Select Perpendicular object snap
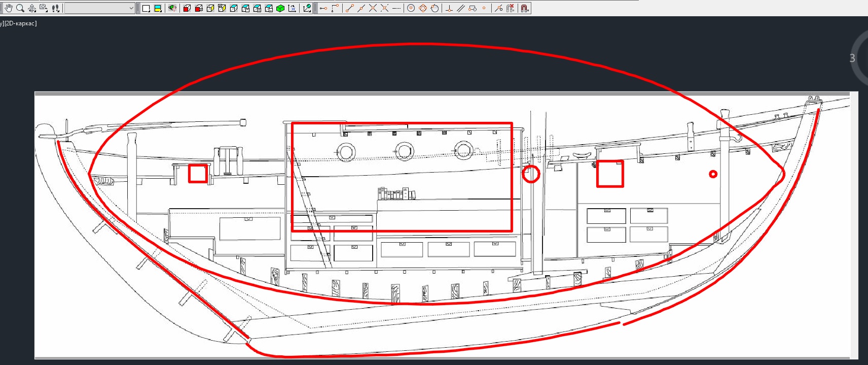 [449, 8]
